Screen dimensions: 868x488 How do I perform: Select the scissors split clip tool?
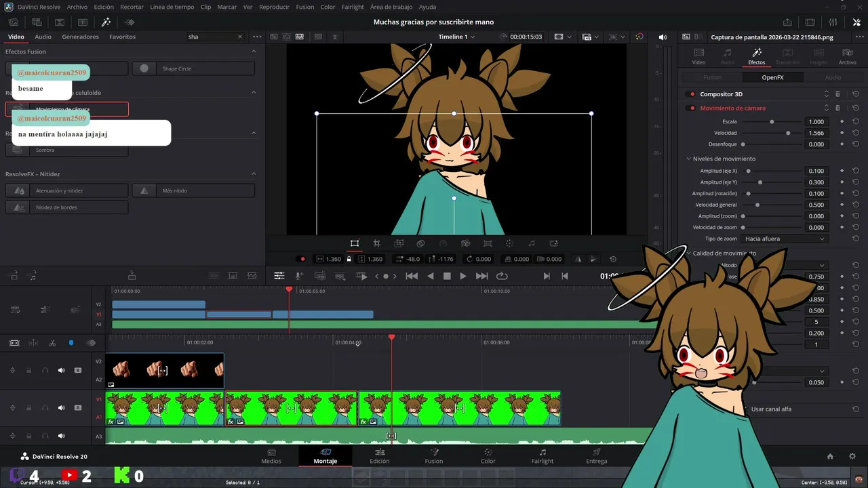(x=52, y=343)
